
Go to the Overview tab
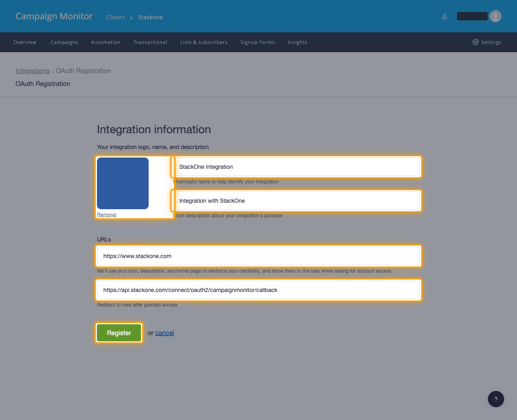[25, 42]
